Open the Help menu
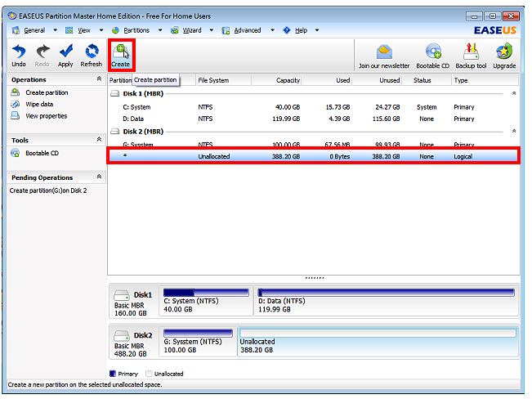The image size is (532, 399). pyautogui.click(x=301, y=30)
